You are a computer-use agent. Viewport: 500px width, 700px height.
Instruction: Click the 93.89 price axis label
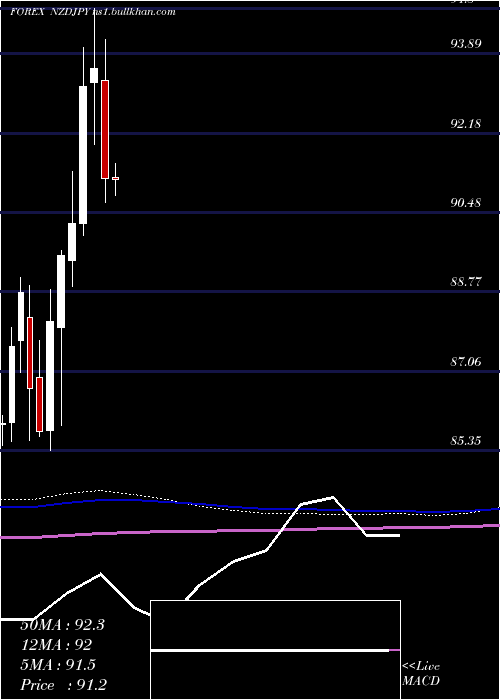click(x=466, y=44)
